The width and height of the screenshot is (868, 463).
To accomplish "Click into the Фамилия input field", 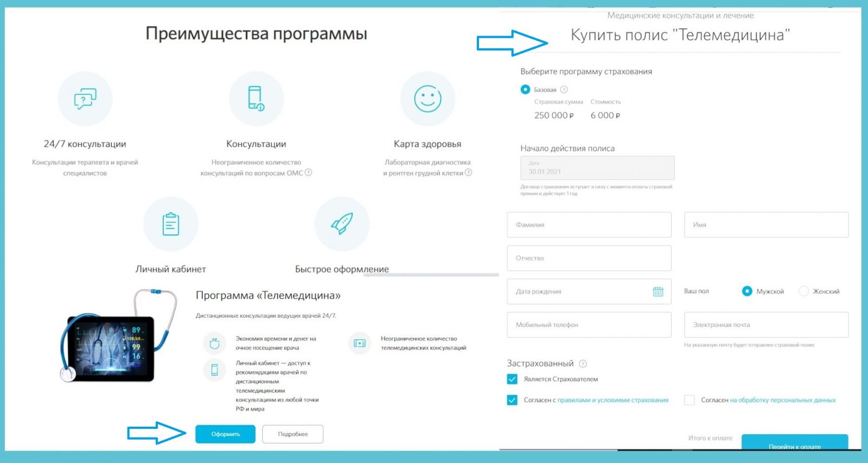I will tap(589, 224).
